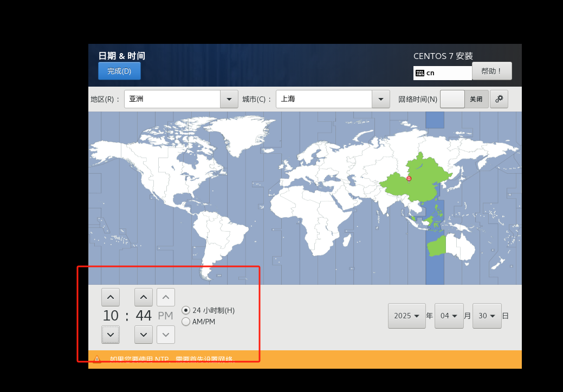Viewport: 563px width, 392px height.
Task: Decrease the hour with down arrow
Action: [111, 335]
